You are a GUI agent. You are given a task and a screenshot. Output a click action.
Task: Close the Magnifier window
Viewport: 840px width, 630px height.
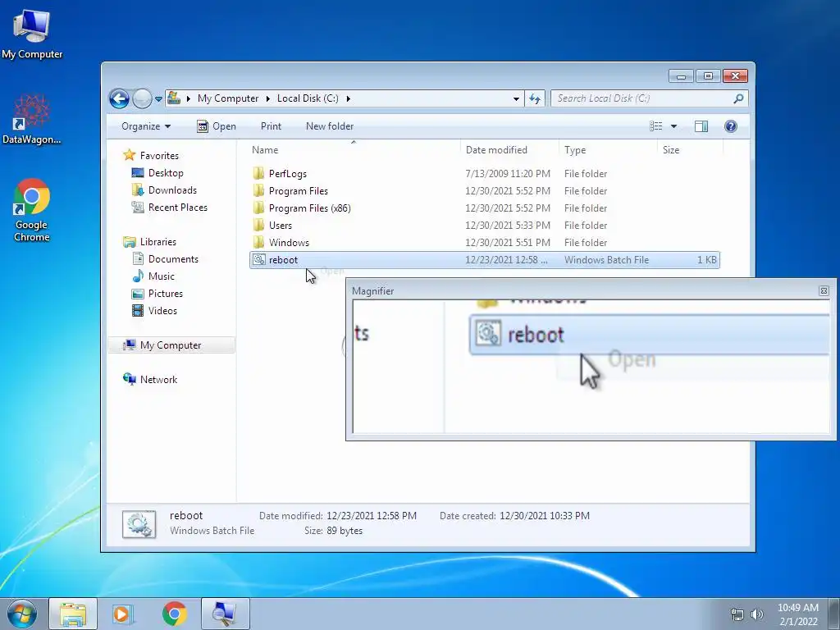click(x=824, y=291)
